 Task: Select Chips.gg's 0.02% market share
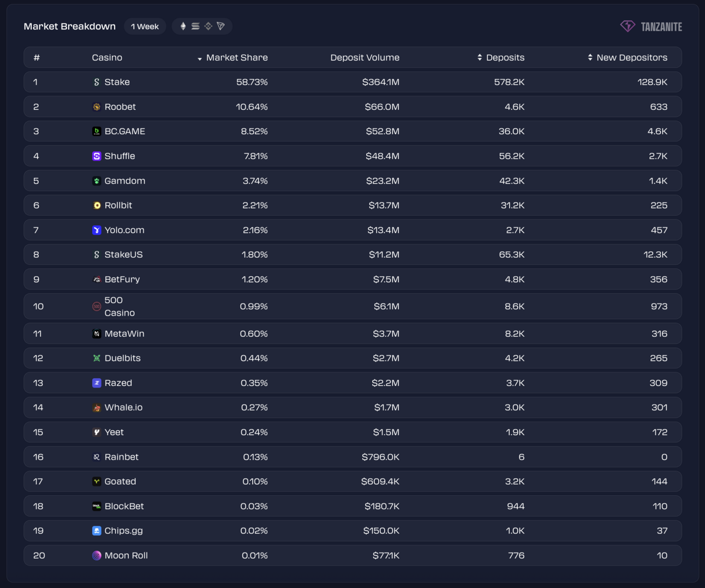tap(254, 531)
